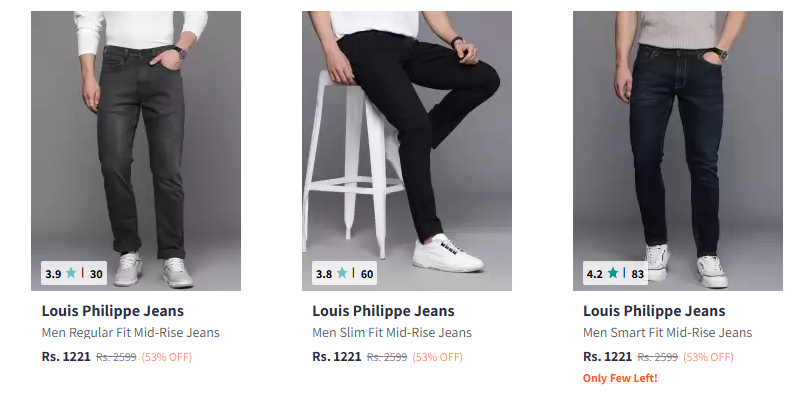Click the star icon beside the 3.8 rating

(342, 273)
